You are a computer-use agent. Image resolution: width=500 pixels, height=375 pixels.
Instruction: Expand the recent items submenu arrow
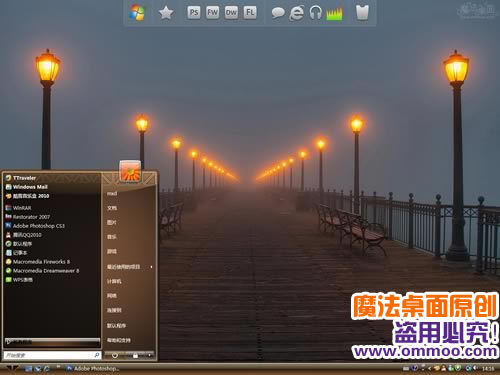pos(151,267)
